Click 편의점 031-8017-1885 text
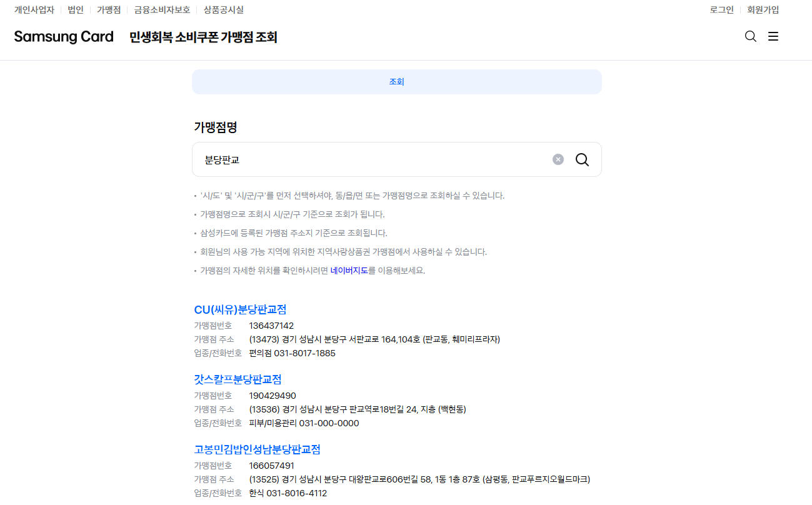 point(292,353)
